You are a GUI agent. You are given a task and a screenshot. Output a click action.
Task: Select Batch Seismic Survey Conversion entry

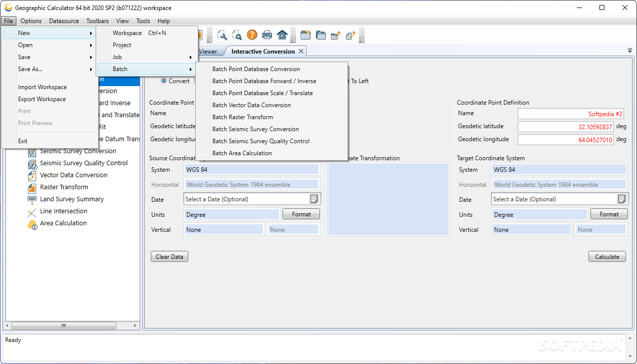(271, 129)
